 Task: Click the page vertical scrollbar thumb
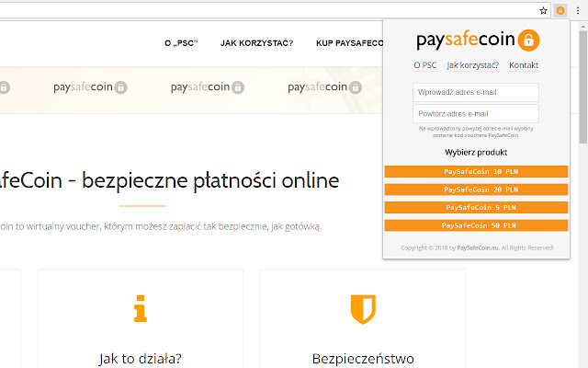click(x=583, y=86)
